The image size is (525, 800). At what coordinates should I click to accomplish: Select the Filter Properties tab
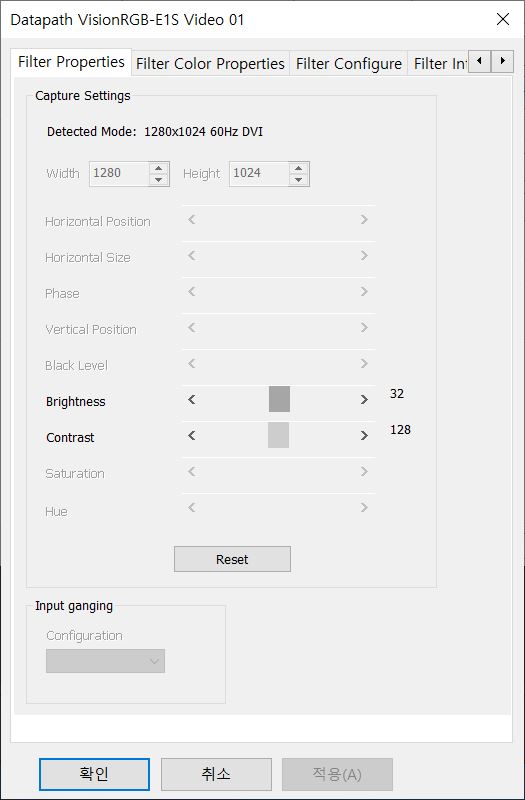71,62
